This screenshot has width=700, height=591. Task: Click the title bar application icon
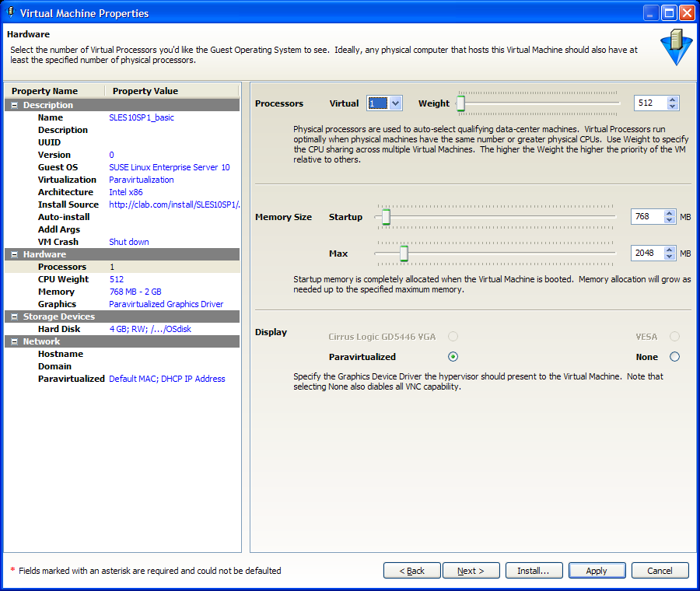pos(9,12)
